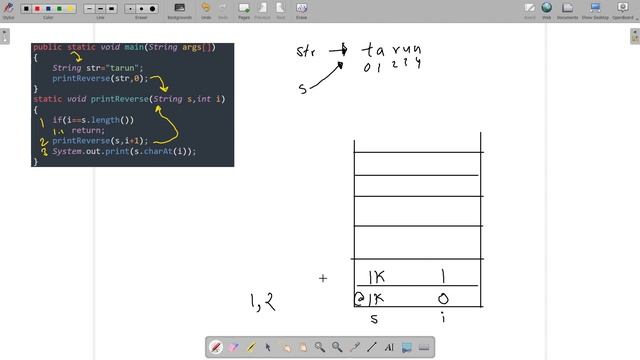Screen dimensions: 640x360
Task: Go to the Next page
Action: click(x=280, y=10)
